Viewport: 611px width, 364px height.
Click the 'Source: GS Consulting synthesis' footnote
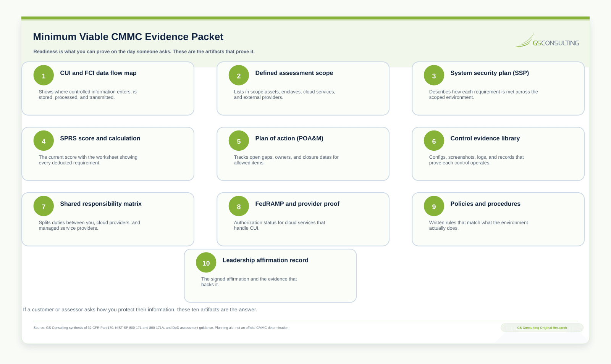tap(161, 328)
